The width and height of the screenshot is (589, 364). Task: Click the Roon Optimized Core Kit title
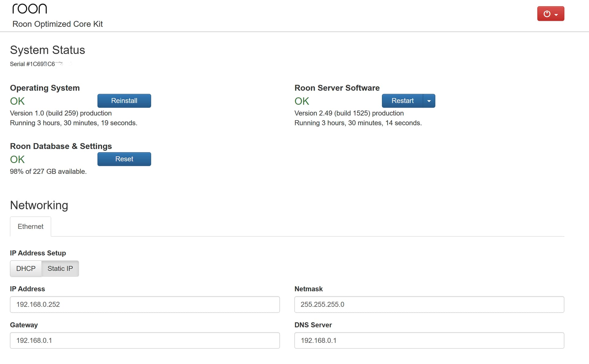(57, 24)
